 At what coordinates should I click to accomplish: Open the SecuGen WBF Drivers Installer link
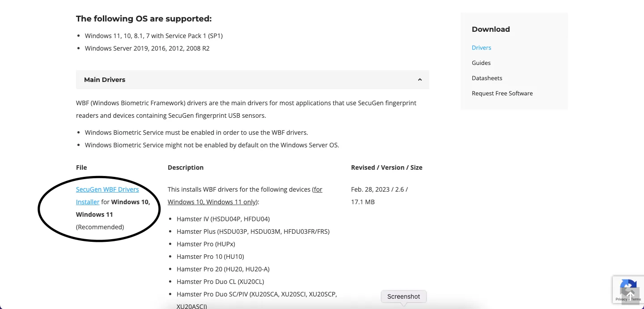[107, 196]
